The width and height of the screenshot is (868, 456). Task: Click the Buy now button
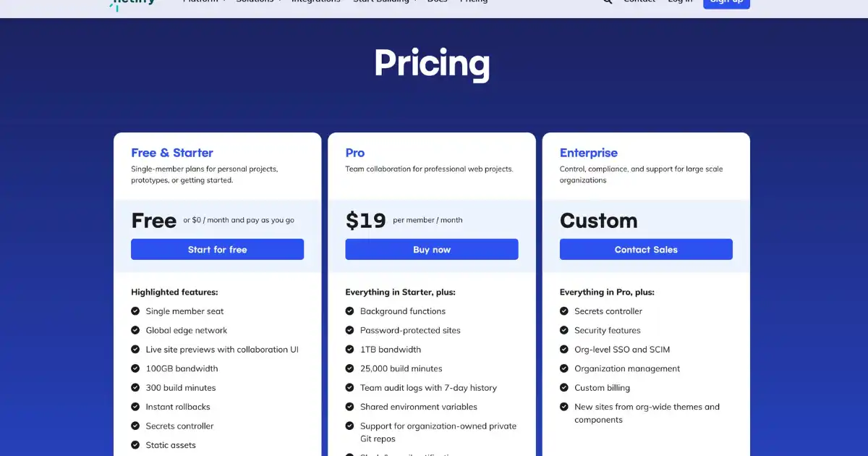(432, 250)
